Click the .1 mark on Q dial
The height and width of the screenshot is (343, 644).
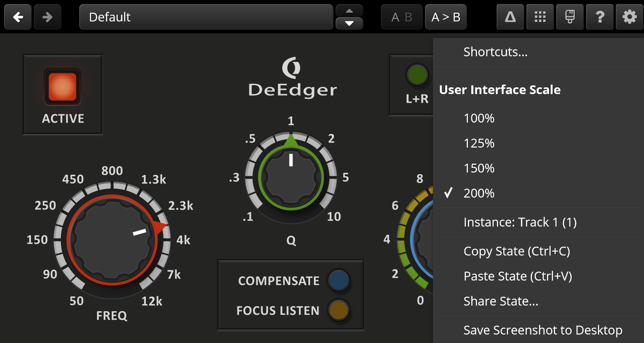(x=248, y=217)
